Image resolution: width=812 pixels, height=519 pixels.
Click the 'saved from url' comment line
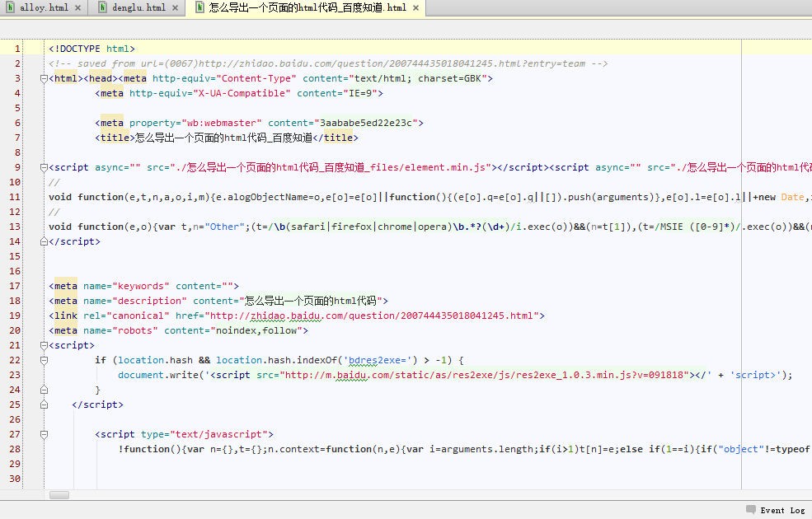328,63
